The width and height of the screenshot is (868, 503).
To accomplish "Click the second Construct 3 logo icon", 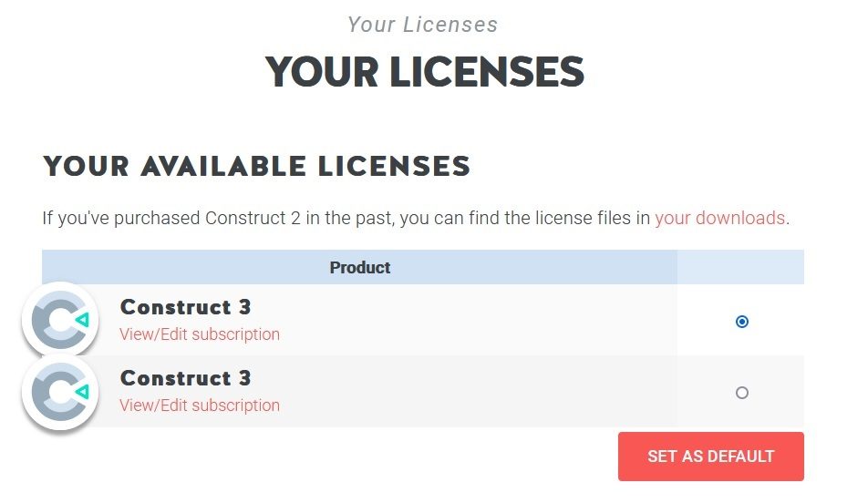I will click(60, 392).
